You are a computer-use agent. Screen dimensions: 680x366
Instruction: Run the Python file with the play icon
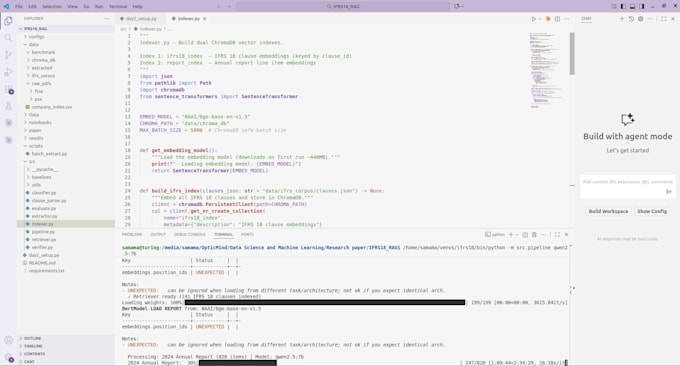pos(534,19)
